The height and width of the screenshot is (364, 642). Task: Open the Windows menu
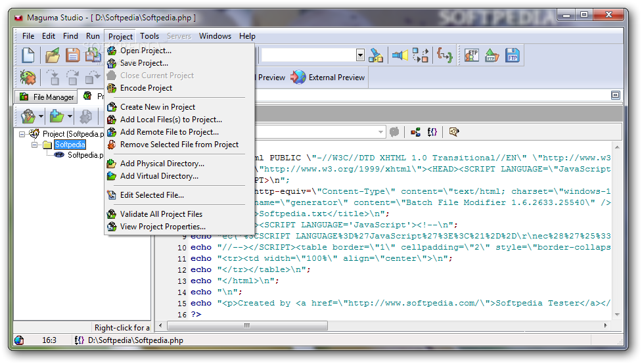(215, 36)
